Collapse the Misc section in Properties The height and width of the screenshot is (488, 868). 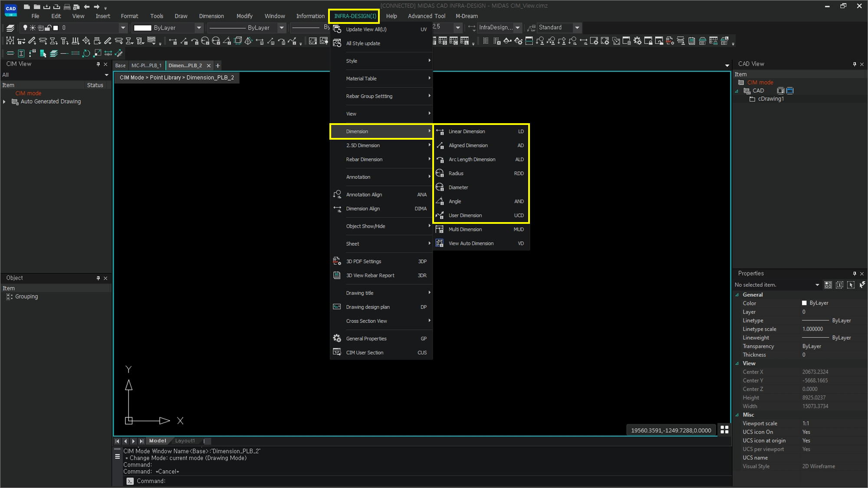click(737, 415)
